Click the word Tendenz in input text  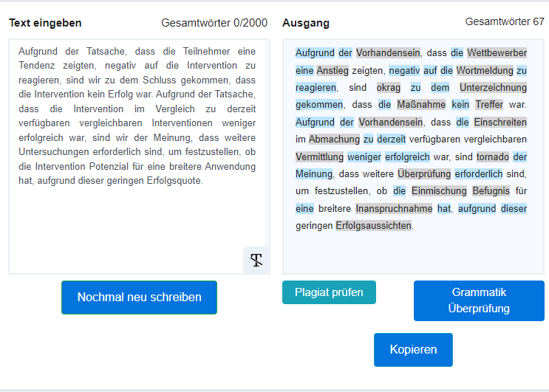coord(36,66)
